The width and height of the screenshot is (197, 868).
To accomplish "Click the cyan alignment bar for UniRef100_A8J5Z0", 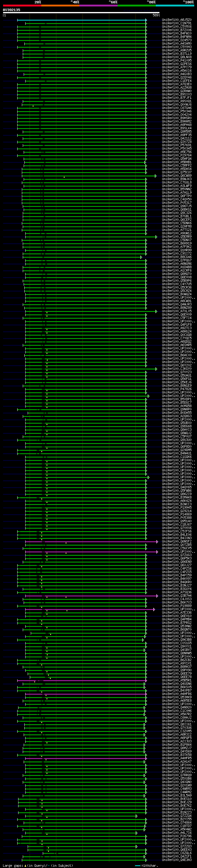I will (82, 20).
